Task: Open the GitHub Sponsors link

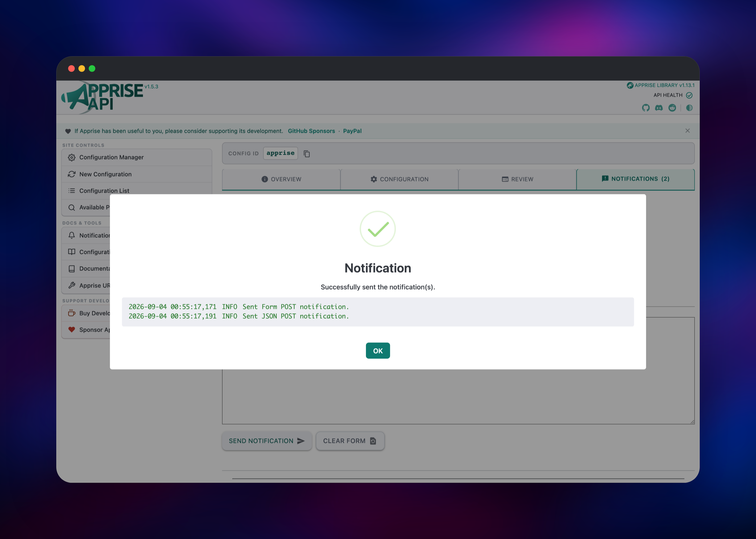Action: click(311, 131)
